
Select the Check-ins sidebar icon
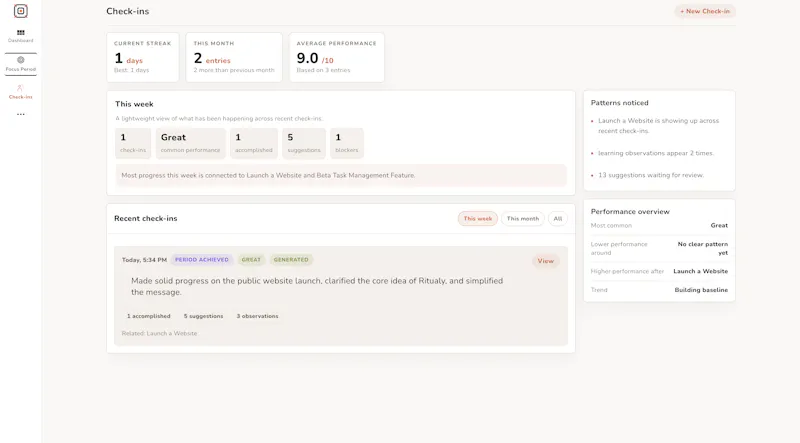coord(20,92)
